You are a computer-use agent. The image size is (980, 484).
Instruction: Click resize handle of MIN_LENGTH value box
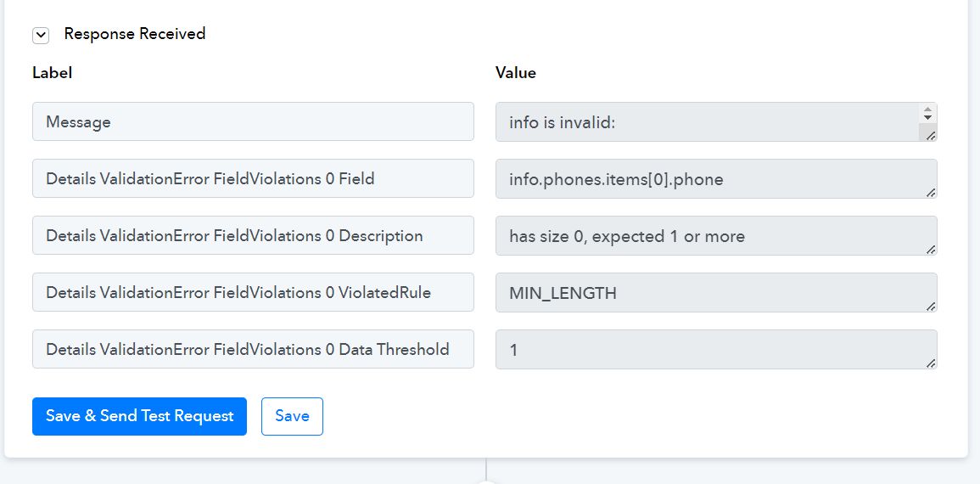coord(931,307)
